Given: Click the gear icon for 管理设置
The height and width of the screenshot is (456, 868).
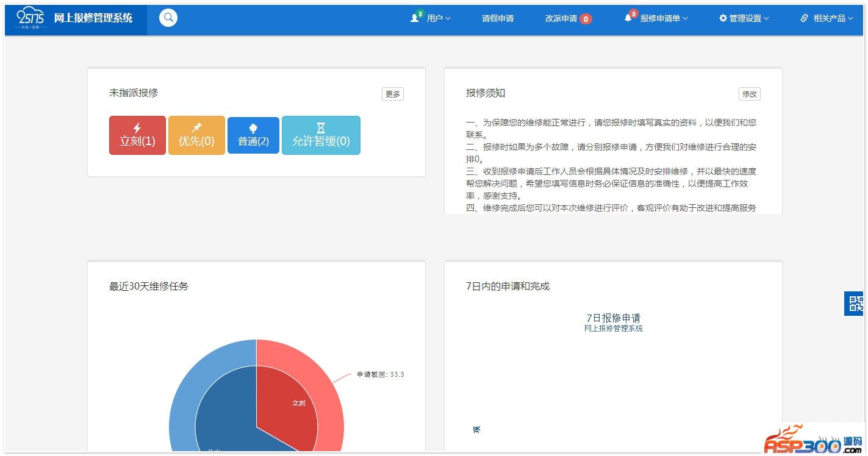Looking at the screenshot, I should [723, 18].
